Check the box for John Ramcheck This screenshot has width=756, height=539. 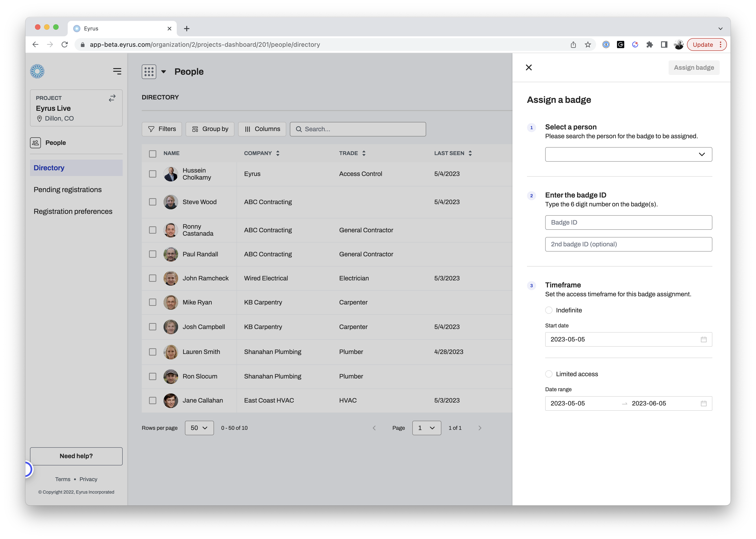pos(153,278)
